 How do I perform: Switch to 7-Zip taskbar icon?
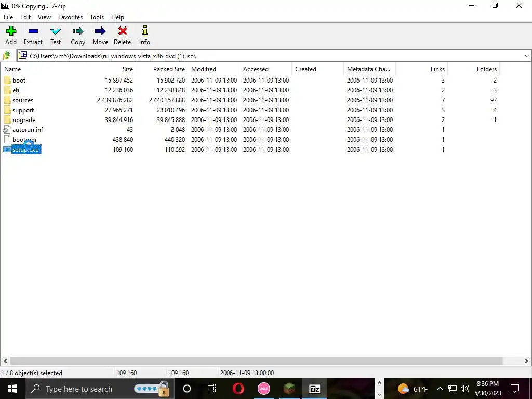[314, 389]
